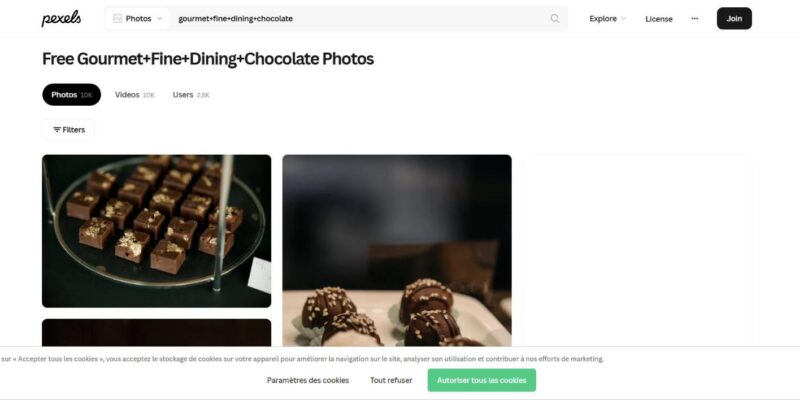Click the image icon in Photos selector

pyautogui.click(x=118, y=18)
